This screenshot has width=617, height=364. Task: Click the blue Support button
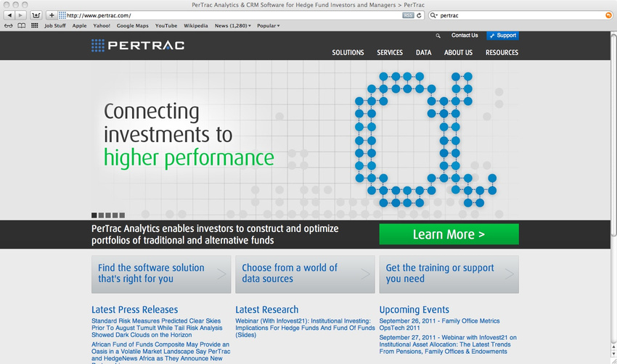click(502, 36)
